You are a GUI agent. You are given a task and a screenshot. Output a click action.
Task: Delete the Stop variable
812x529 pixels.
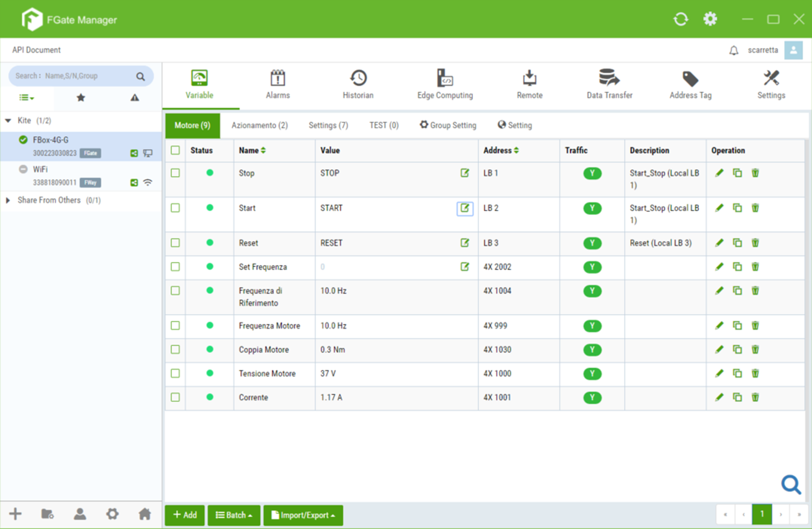[x=755, y=173]
